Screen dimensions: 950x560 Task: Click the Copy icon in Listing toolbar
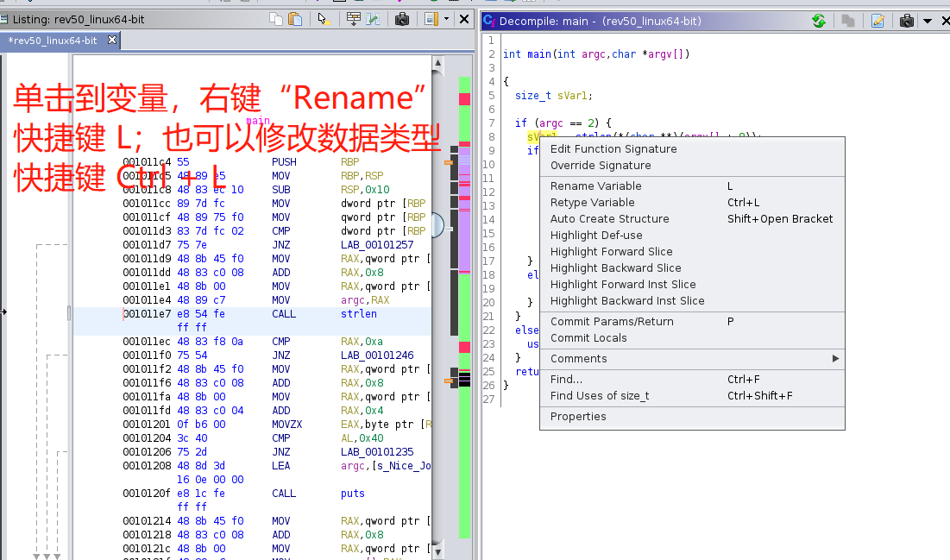[x=276, y=19]
